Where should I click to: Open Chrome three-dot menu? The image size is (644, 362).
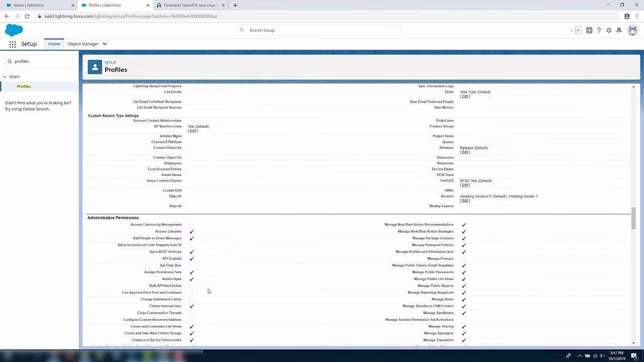pos(637,16)
